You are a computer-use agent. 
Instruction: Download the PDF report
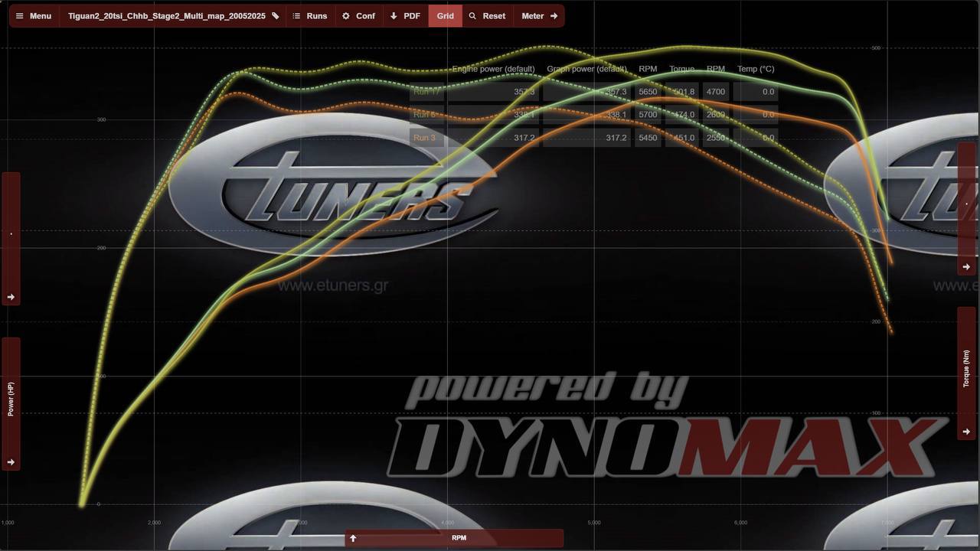[x=405, y=16]
